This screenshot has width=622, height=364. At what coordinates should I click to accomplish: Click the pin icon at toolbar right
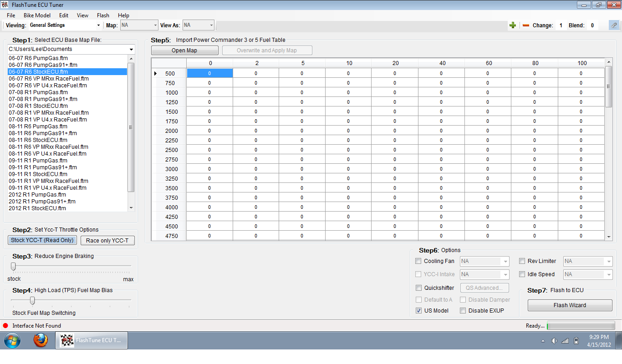tap(614, 25)
